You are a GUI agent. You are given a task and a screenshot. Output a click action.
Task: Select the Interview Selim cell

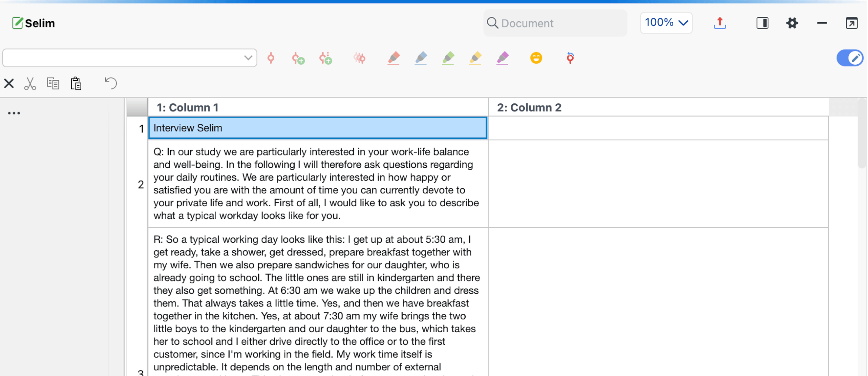click(x=318, y=128)
